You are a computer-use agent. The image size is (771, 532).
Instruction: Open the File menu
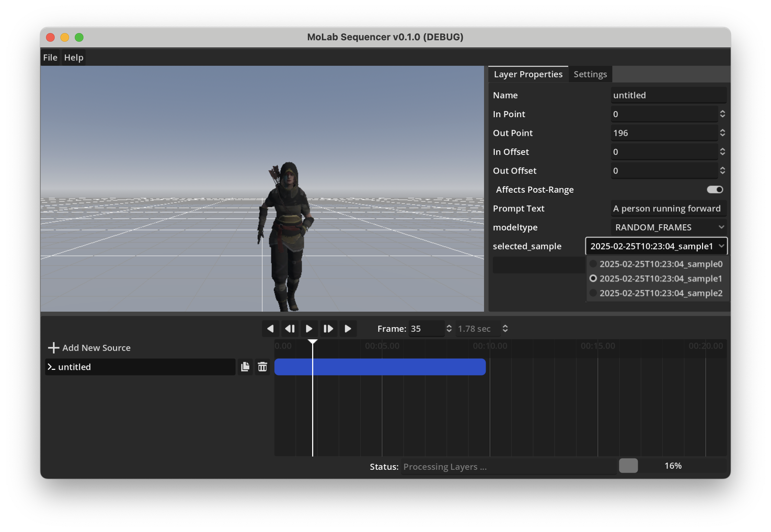click(x=50, y=58)
